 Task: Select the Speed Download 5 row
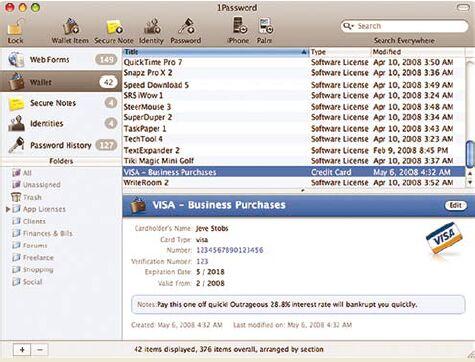(294, 85)
